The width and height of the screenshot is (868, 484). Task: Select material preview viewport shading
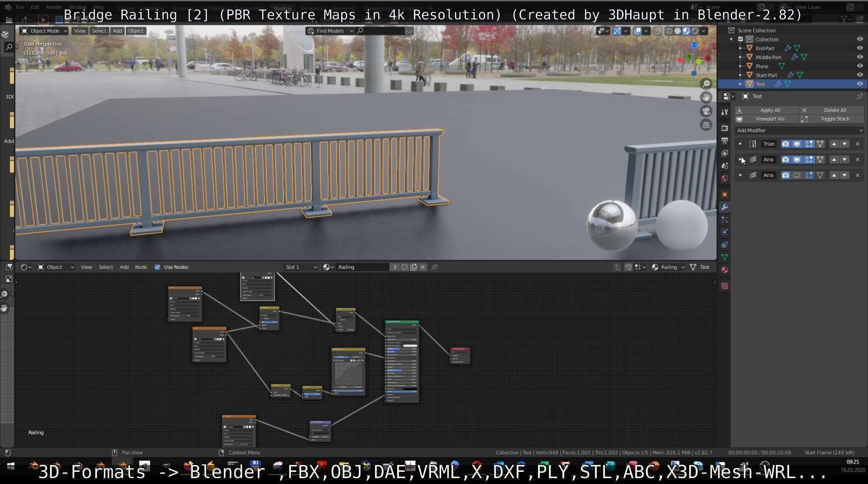point(686,31)
